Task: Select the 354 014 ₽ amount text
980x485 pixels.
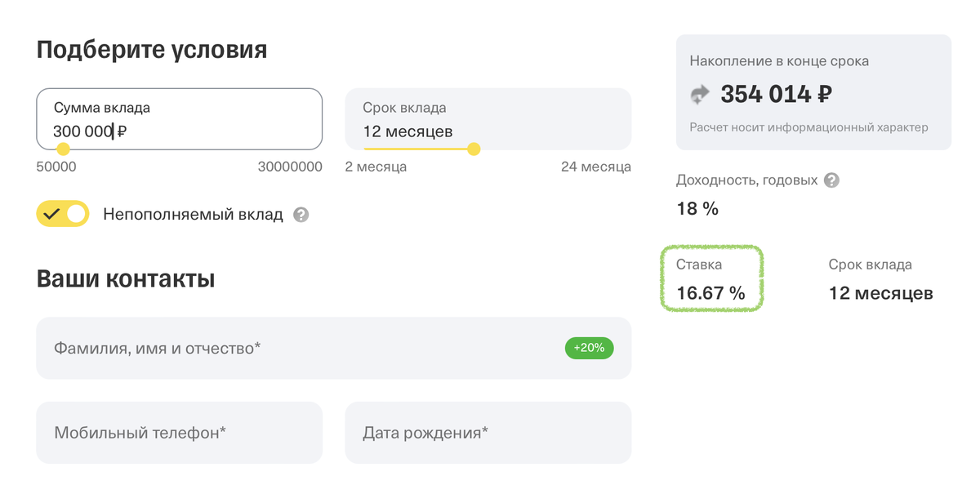Action: tap(776, 94)
